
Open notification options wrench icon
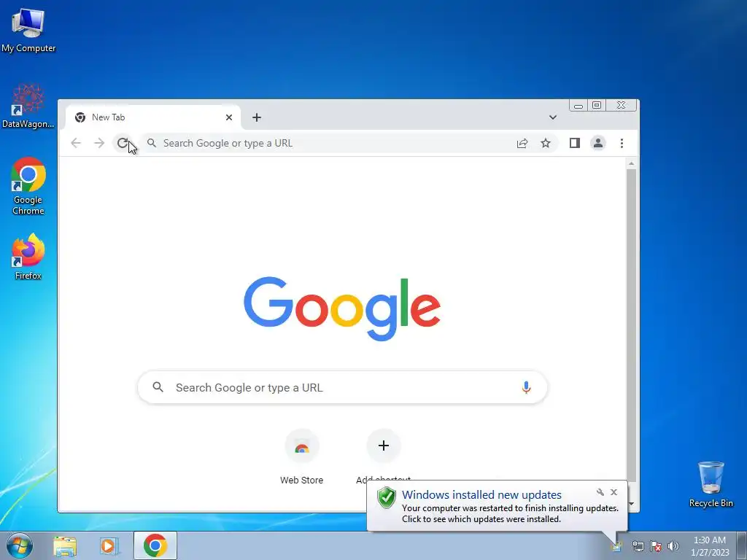[600, 492]
